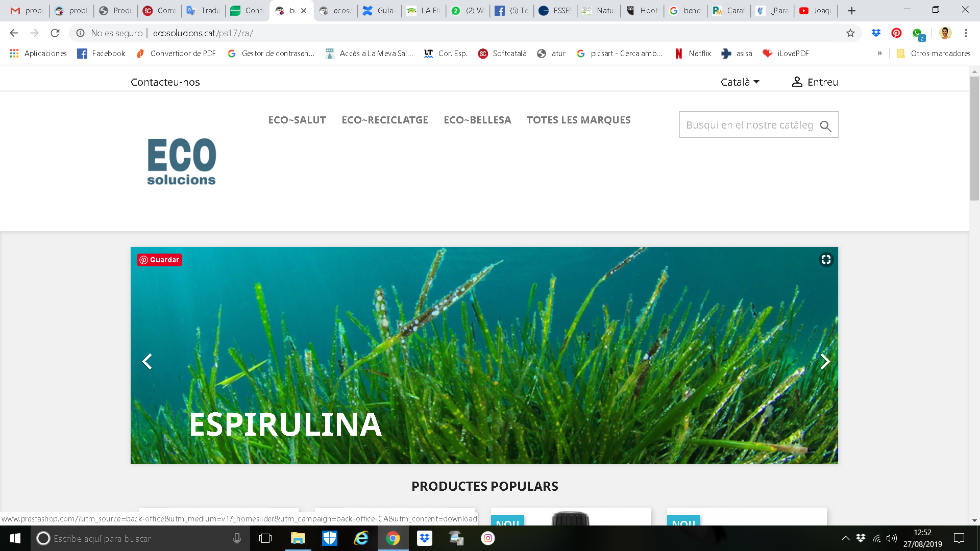Click the site info icon beside No es seguro
Screen dimensions: 980x551
[x=80, y=33]
